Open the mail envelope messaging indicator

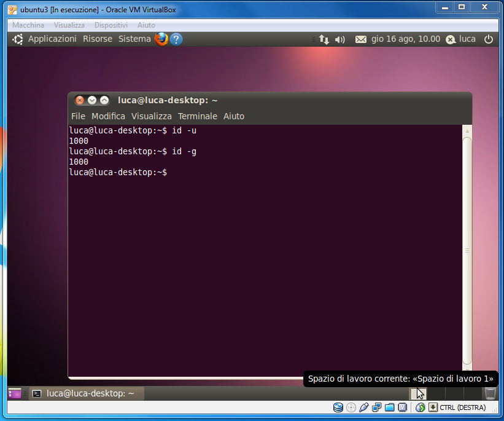[360, 39]
